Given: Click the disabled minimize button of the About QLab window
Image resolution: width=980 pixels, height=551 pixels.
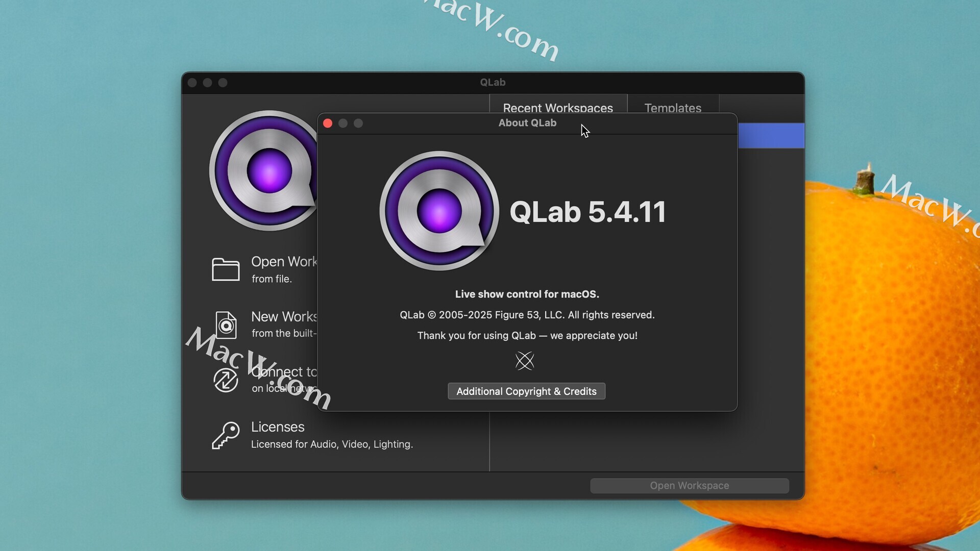Looking at the screenshot, I should coord(343,123).
